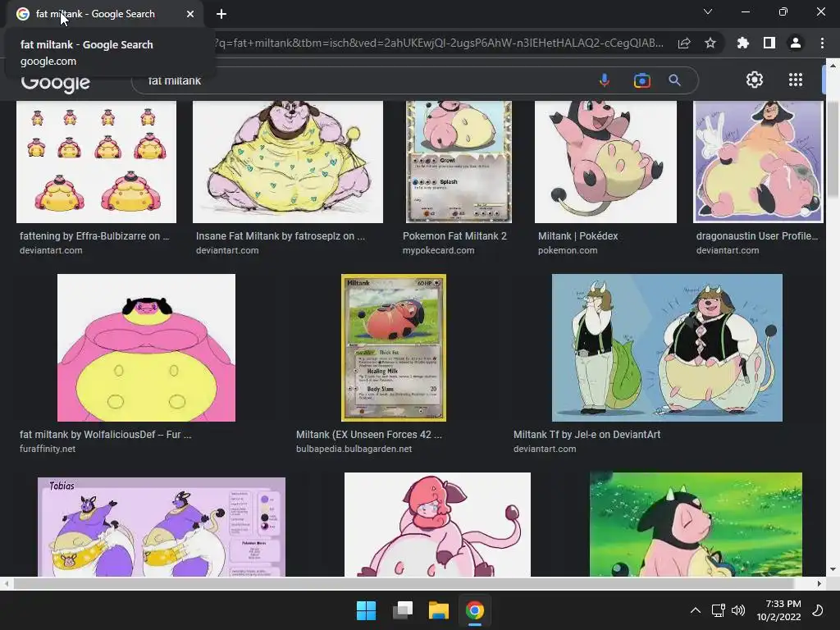This screenshot has height=630, width=840.
Task: Close the fat miltank tab
Action: point(190,14)
